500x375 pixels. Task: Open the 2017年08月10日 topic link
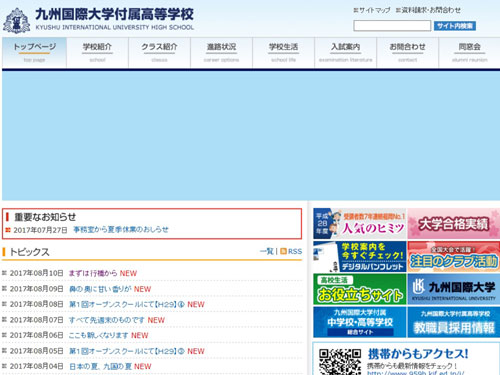pyautogui.click(x=92, y=273)
